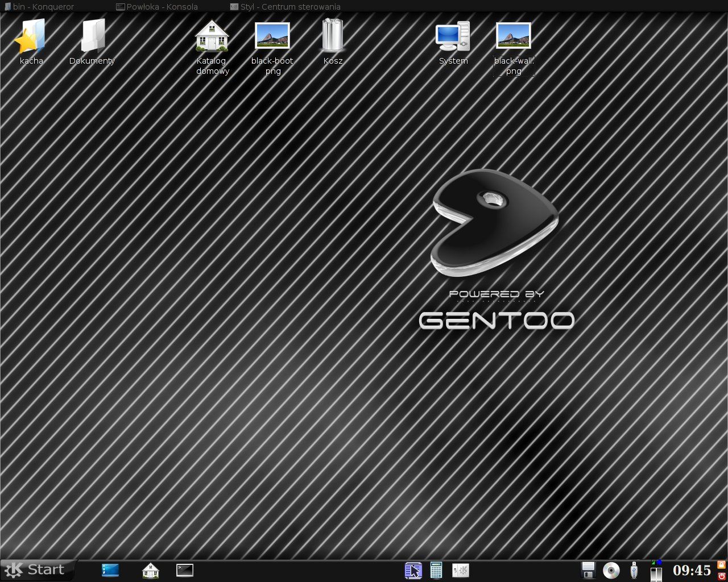Click the cursor-arrow applet icon in the panel
This screenshot has height=582, width=728.
click(413, 570)
